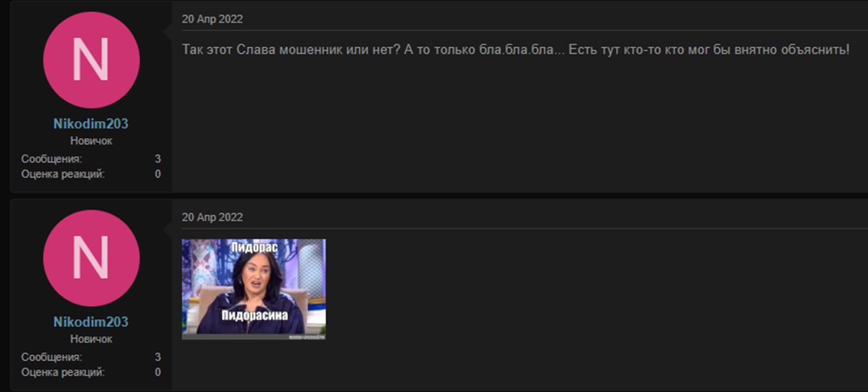Click the second post's 20 Апр 2022 date

pyautogui.click(x=212, y=218)
